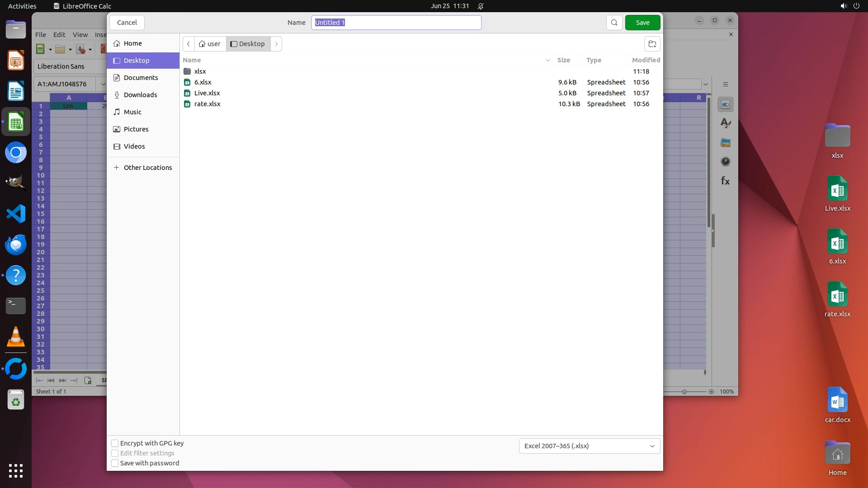Viewport: 868px width, 488px height.
Task: Enable Encrypt with GPG key checkbox
Action: (115, 443)
